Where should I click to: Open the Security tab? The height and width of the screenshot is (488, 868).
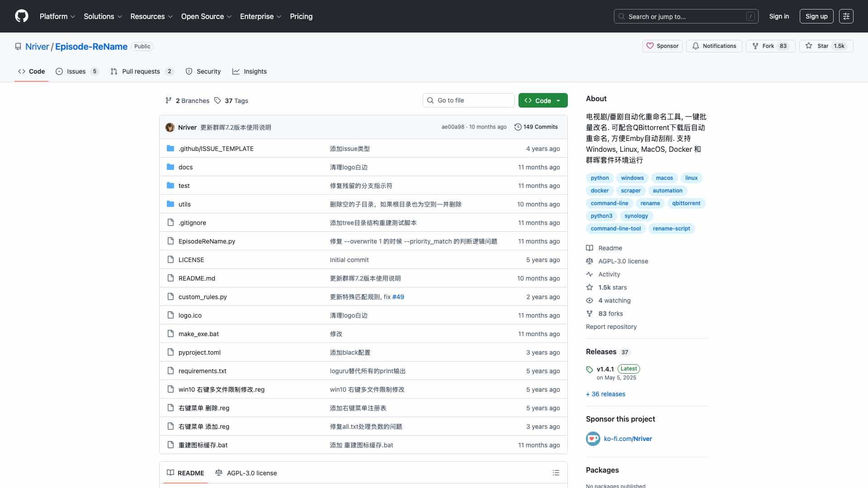(x=203, y=71)
